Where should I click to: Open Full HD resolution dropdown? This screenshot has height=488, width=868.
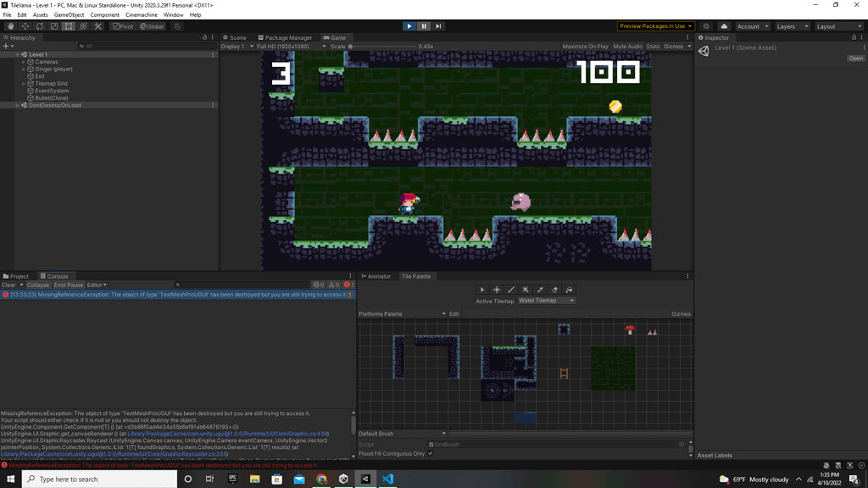point(292,47)
